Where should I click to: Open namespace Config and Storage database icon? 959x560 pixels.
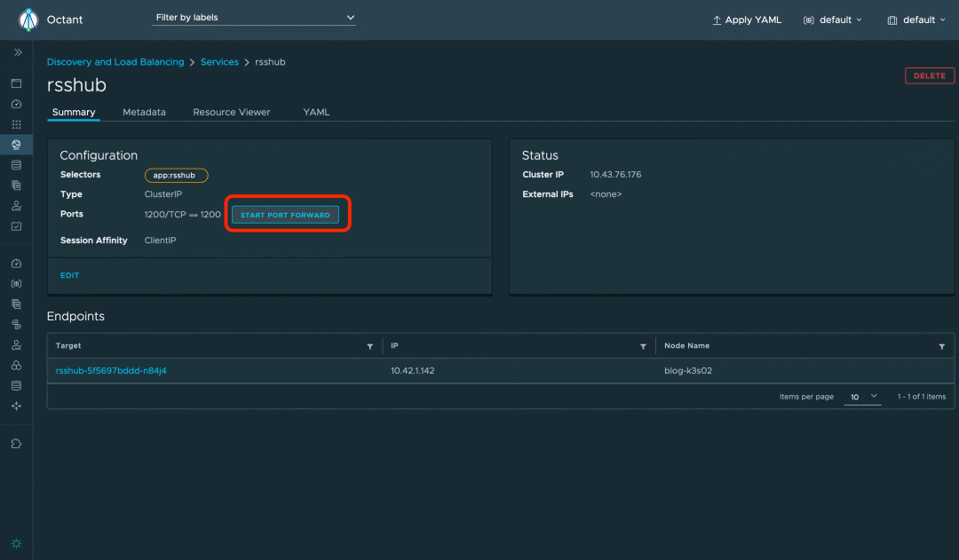[17, 165]
